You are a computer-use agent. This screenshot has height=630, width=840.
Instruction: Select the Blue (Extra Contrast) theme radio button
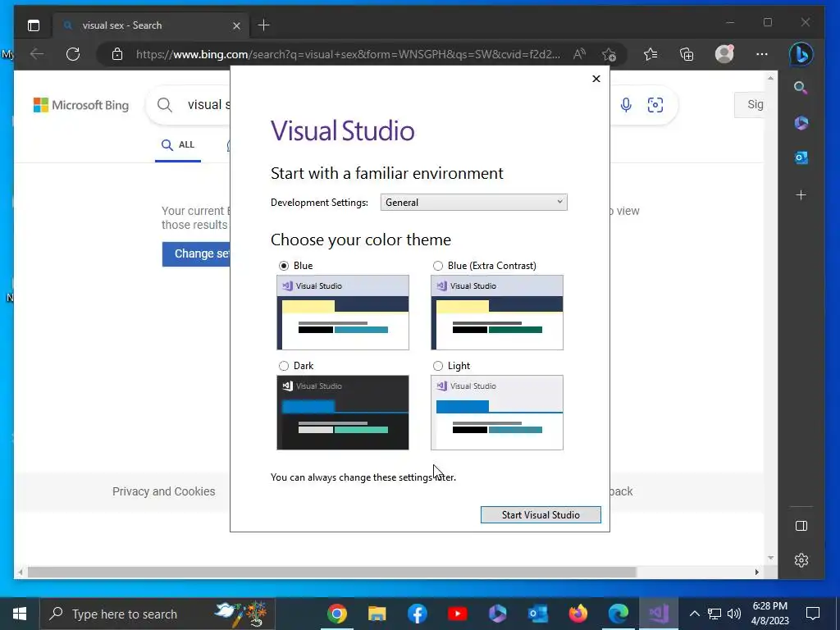pyautogui.click(x=438, y=266)
